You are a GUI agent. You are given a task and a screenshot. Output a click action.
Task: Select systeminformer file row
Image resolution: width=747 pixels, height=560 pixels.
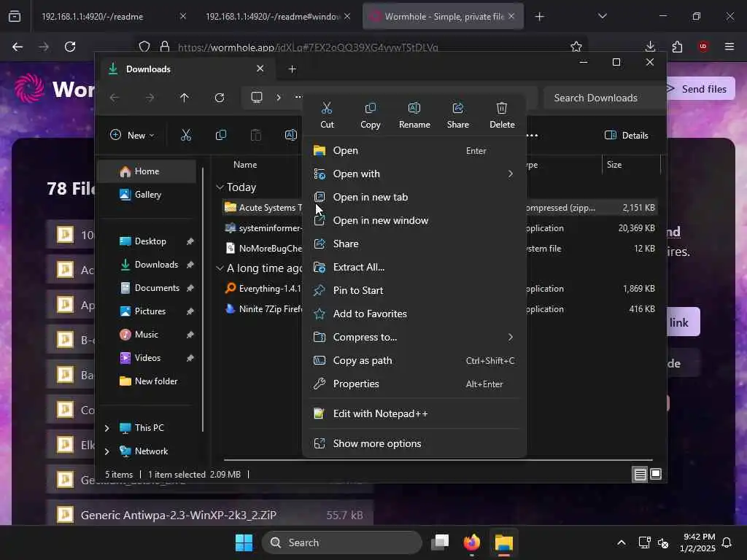click(263, 228)
